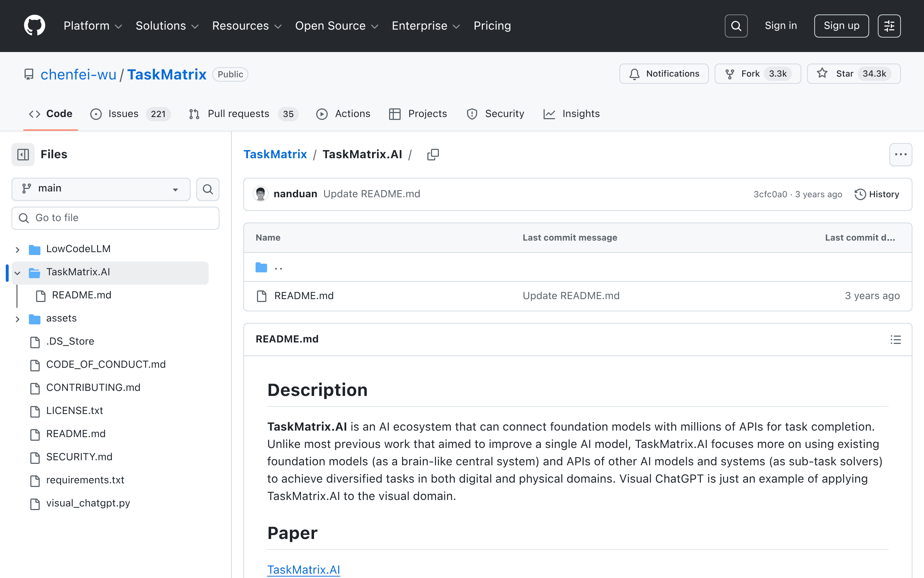Click the repository book icon beside chenfei-wu
Image resolution: width=924 pixels, height=578 pixels.
click(x=29, y=74)
